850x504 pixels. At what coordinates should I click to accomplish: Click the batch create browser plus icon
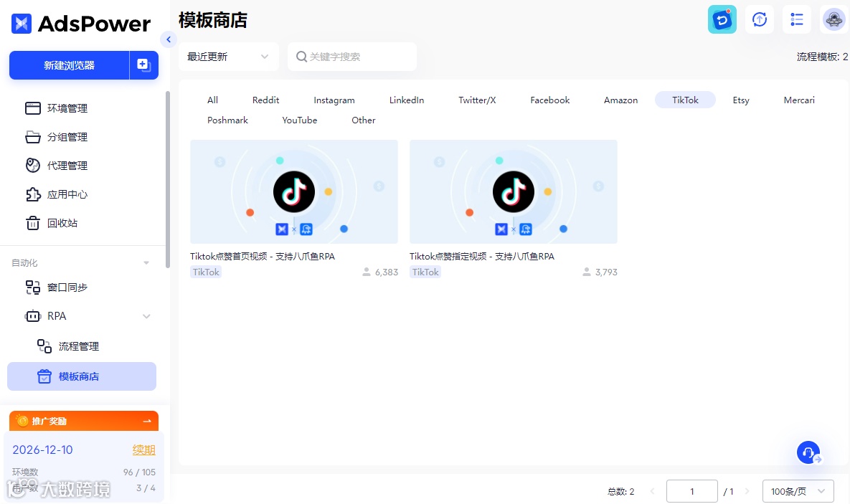(143, 65)
